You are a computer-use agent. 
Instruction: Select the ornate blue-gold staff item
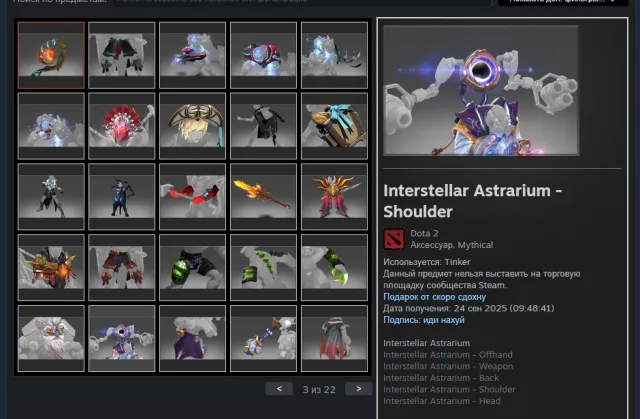click(263, 338)
